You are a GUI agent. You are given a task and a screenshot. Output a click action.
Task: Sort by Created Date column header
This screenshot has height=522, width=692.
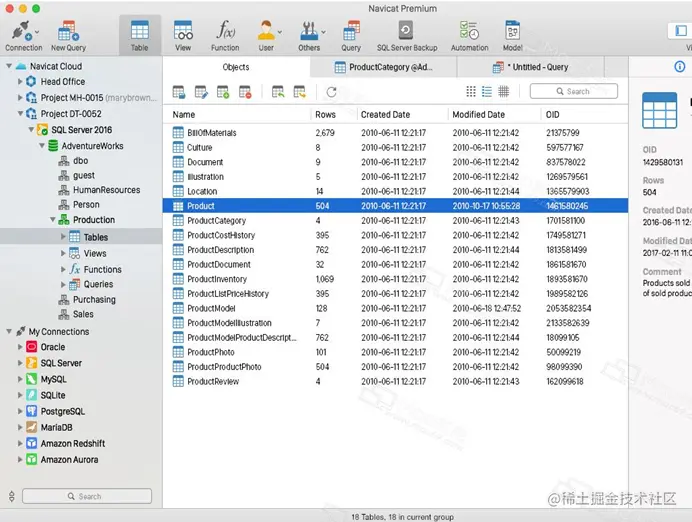(x=402, y=115)
